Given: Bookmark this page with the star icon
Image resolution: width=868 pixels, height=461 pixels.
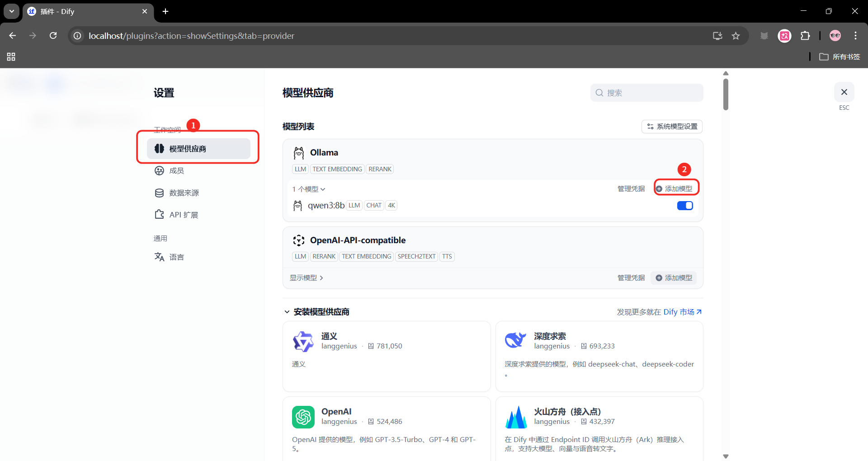Looking at the screenshot, I should pyautogui.click(x=736, y=36).
